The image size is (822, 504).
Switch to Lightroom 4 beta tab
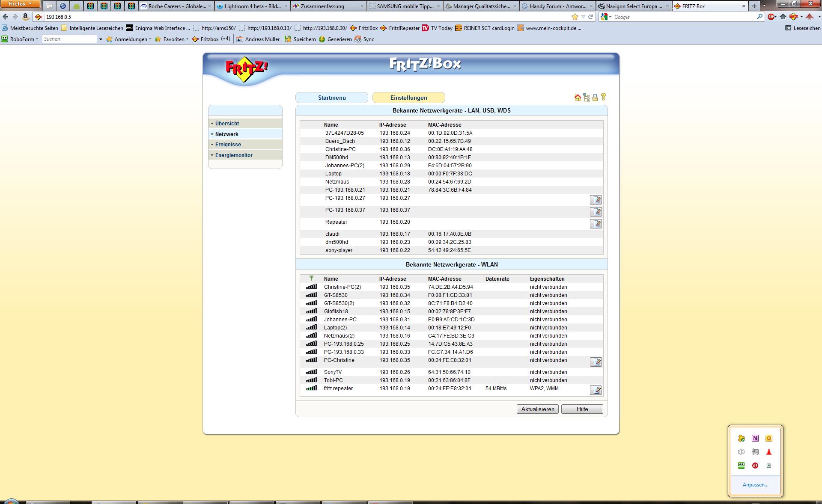(x=252, y=6)
